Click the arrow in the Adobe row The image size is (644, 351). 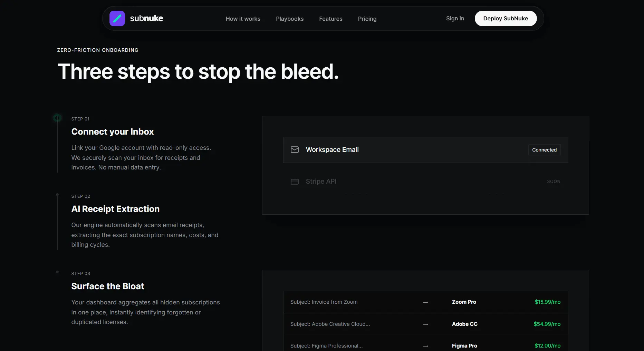pos(425,324)
